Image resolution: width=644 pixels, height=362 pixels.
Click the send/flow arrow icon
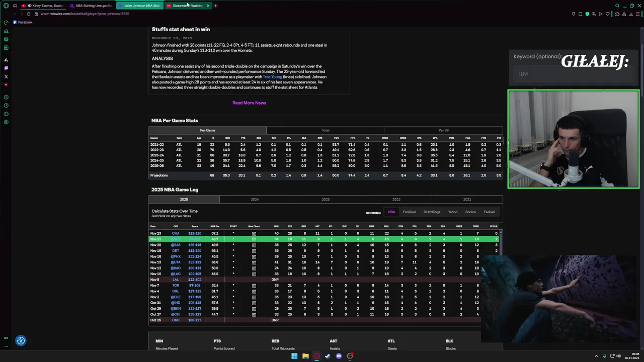pos(600,14)
